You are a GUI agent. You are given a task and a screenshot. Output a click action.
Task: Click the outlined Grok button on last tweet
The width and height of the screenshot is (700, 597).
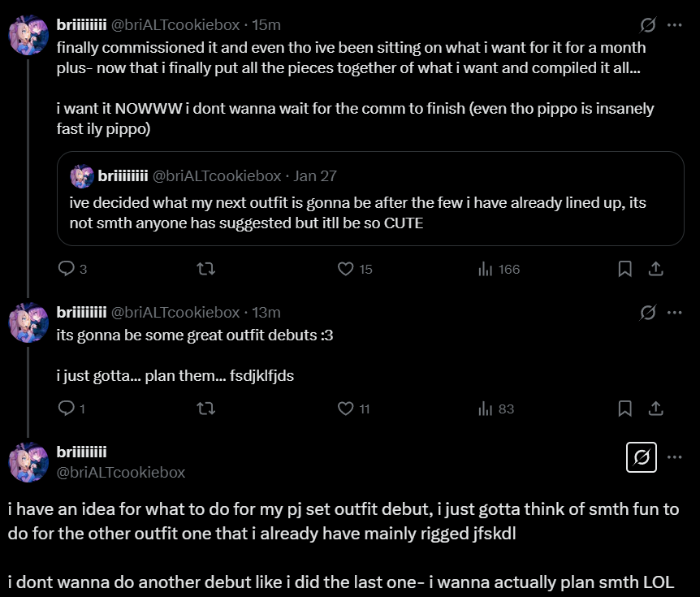(x=642, y=458)
